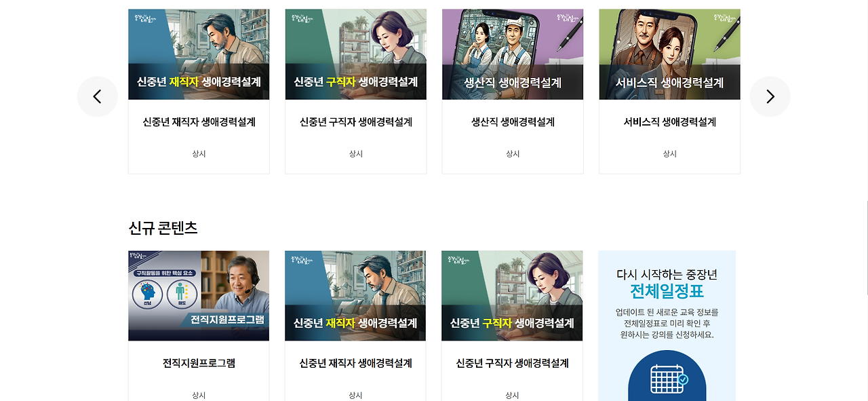Click 신중년 구직자 생애경력설계 title under top carousel
Screen dimensions: 868x401
(355, 122)
